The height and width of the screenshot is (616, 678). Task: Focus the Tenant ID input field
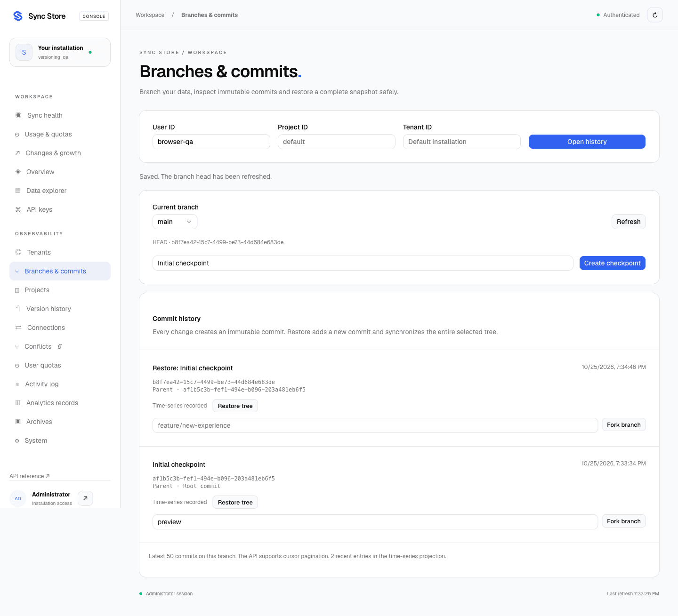point(462,142)
